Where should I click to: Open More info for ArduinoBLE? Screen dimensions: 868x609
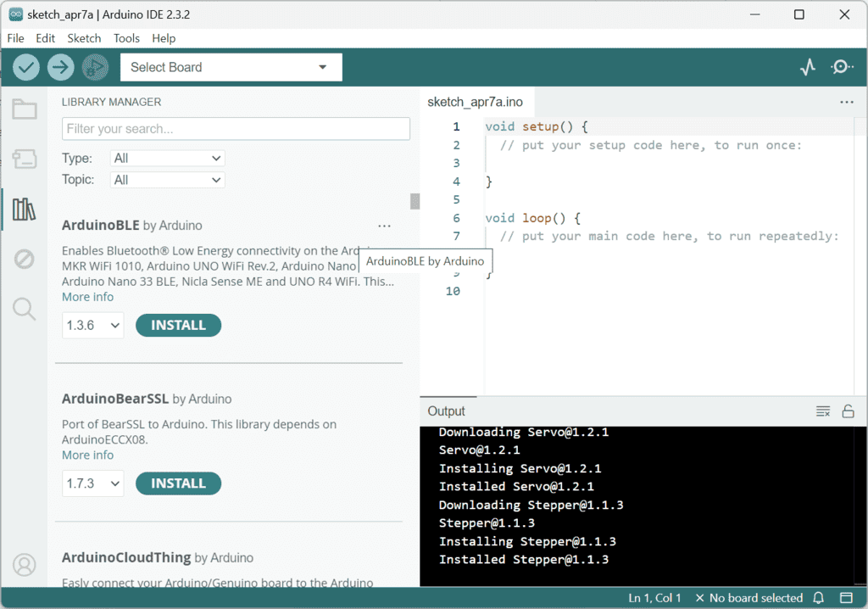[x=87, y=296]
